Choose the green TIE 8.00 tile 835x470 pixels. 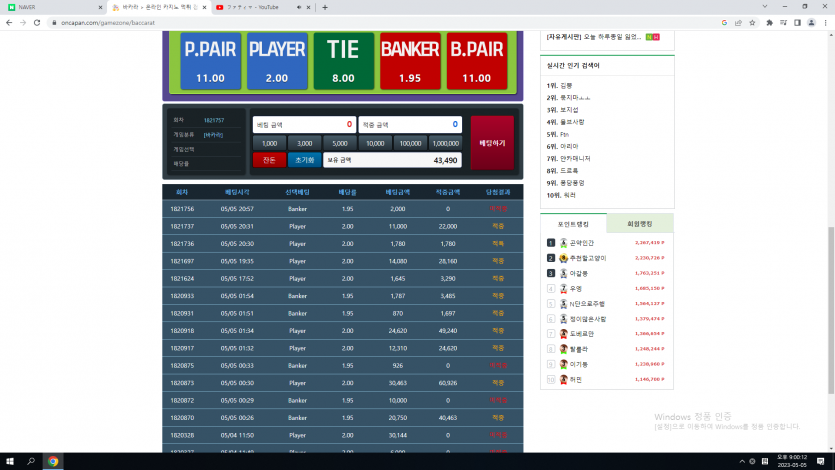(x=343, y=61)
